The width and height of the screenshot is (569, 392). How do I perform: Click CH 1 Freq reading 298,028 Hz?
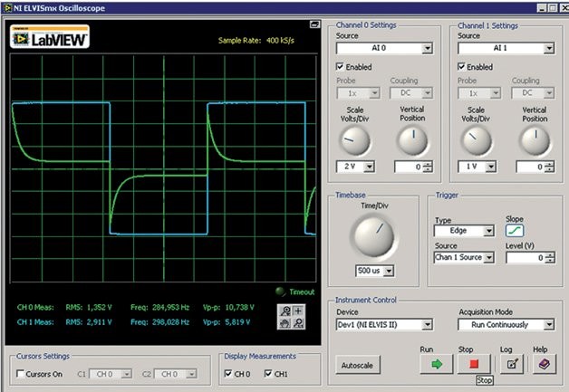point(170,321)
